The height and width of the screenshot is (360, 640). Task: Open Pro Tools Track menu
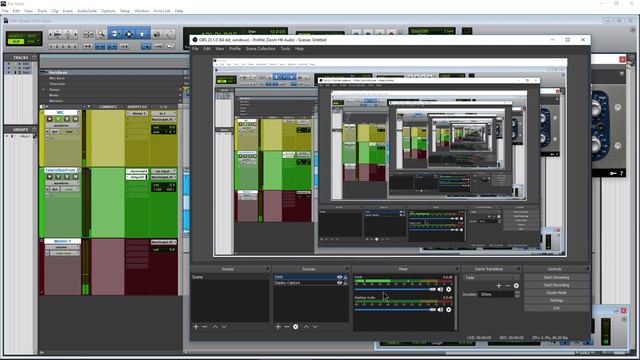[x=42, y=11]
